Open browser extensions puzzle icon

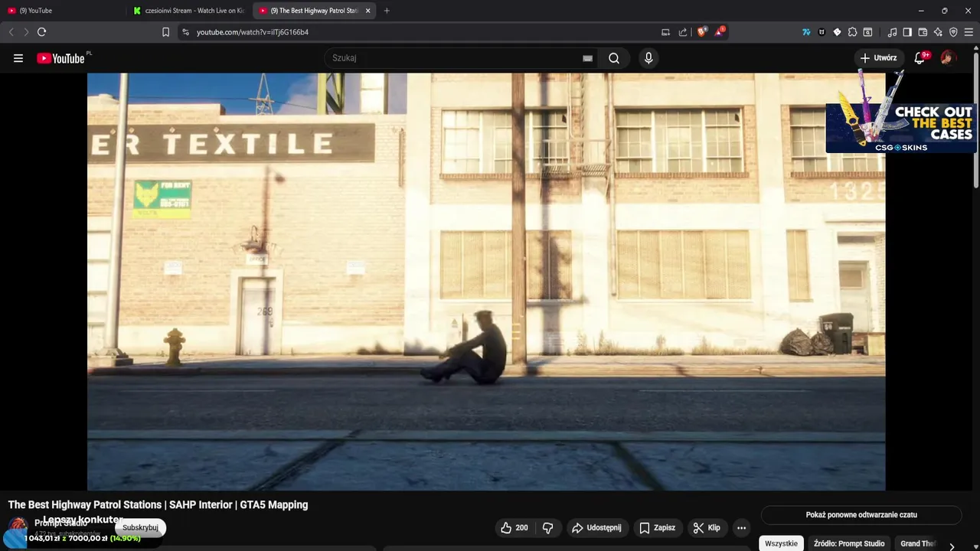coord(852,32)
